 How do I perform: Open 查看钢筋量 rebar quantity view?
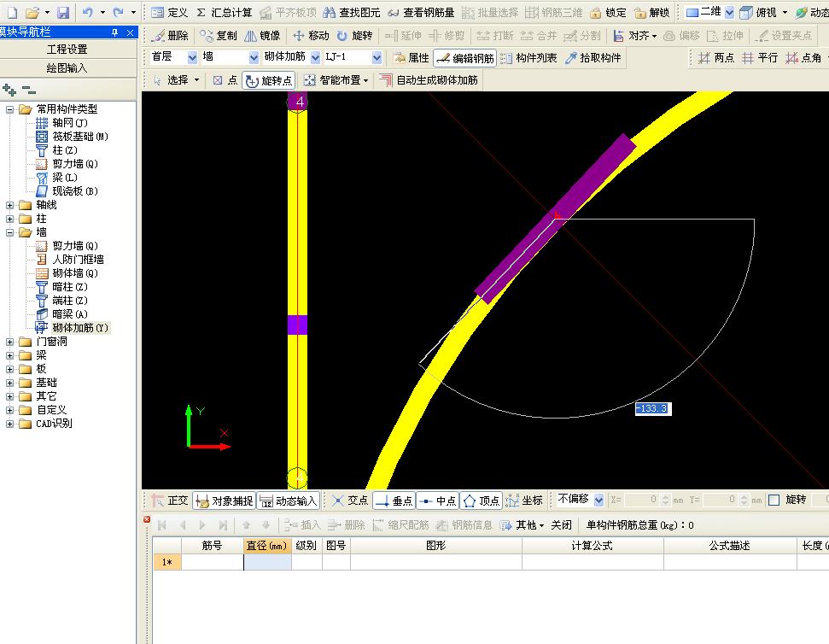(x=421, y=12)
